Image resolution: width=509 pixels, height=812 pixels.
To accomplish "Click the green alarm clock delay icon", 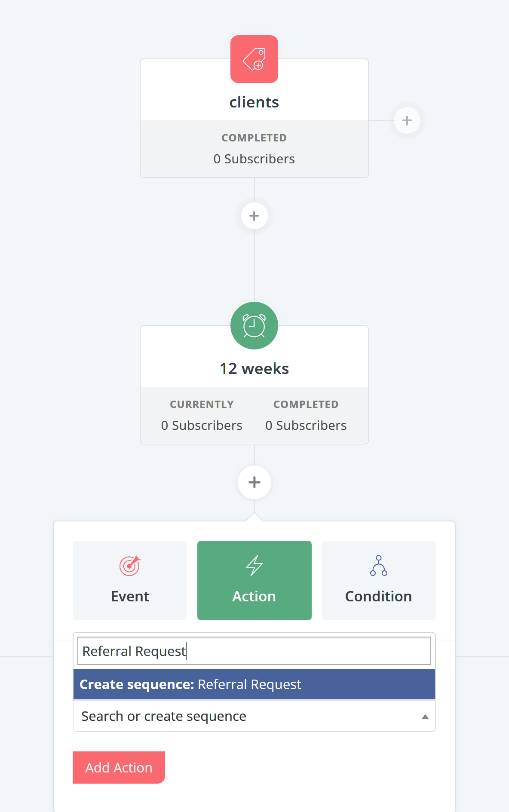I will pos(254,325).
